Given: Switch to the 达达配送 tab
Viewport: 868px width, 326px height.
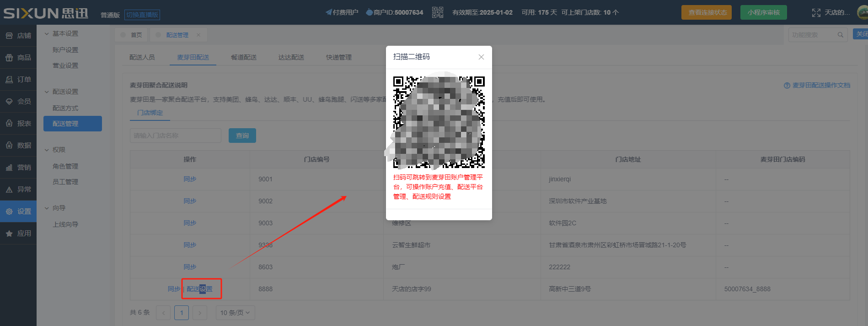Looking at the screenshot, I should click(291, 57).
